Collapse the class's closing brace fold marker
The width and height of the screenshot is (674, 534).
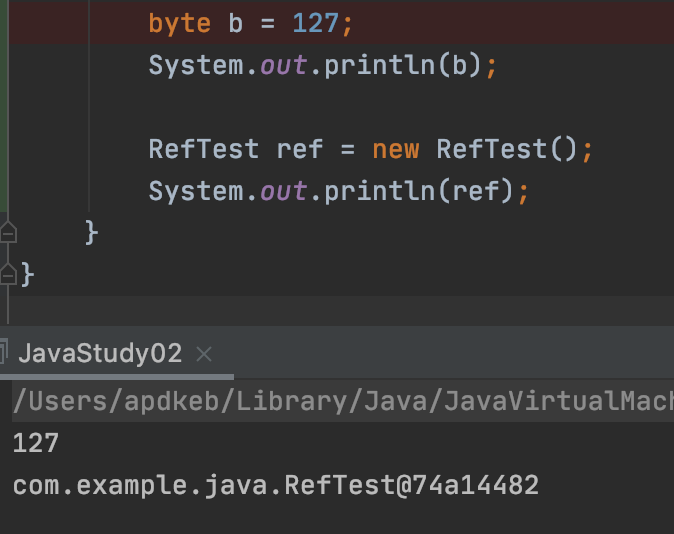click(x=8, y=274)
